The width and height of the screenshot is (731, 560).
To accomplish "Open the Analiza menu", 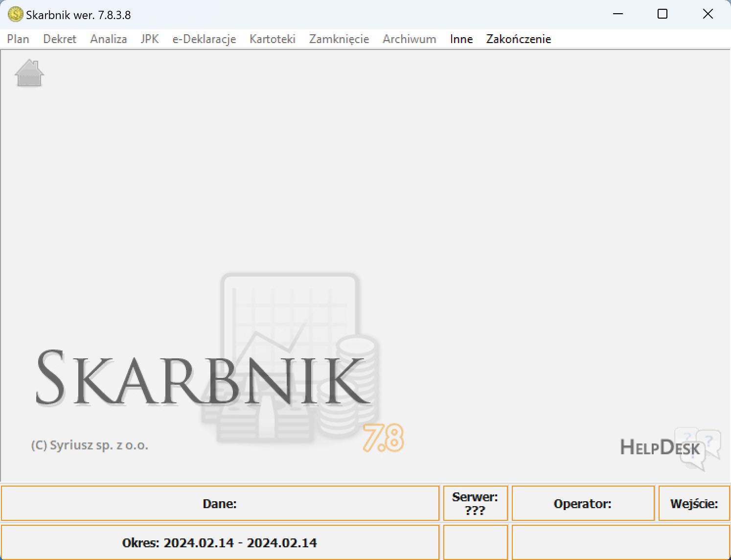I will (109, 39).
